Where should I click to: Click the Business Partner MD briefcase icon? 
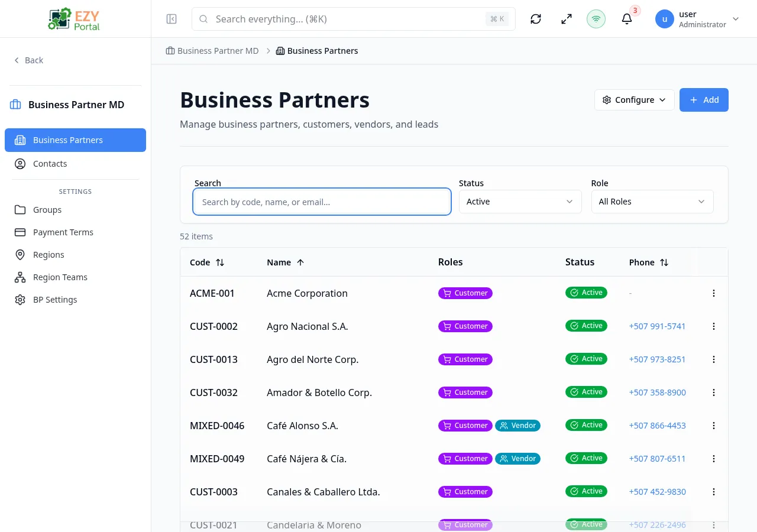pos(15,105)
